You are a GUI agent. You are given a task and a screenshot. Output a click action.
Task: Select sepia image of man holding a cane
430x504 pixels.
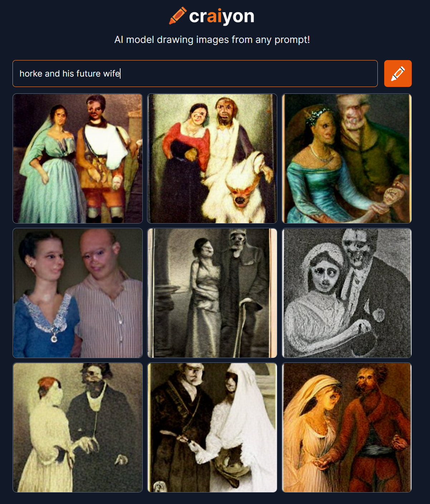(x=212, y=293)
